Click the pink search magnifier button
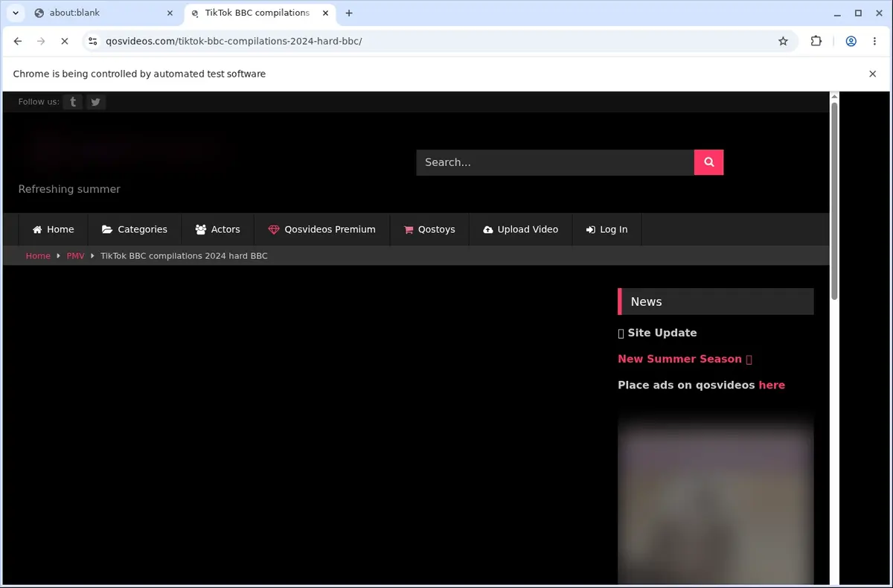Screen dimensions: 893x588 (x=708, y=162)
